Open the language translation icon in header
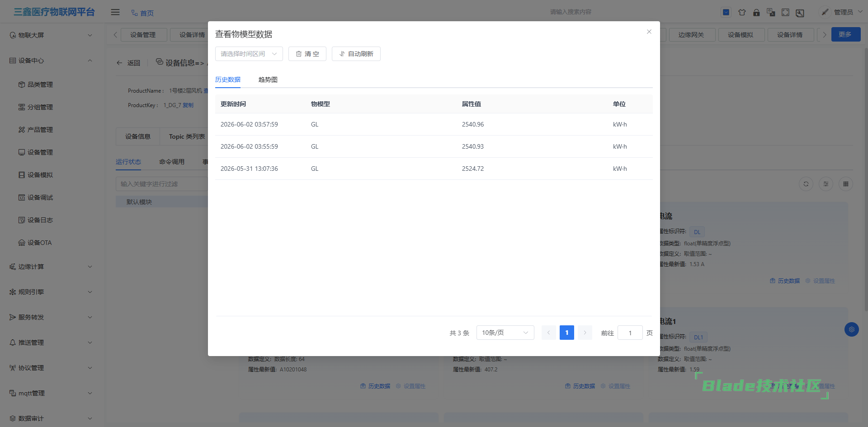868x427 pixels. [771, 12]
